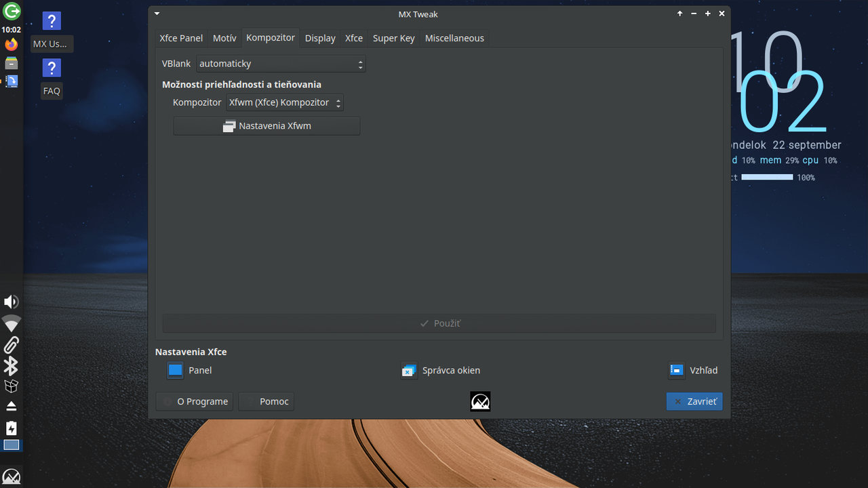
Task: Open the VBlank automaticky dropdown
Action: click(281, 64)
